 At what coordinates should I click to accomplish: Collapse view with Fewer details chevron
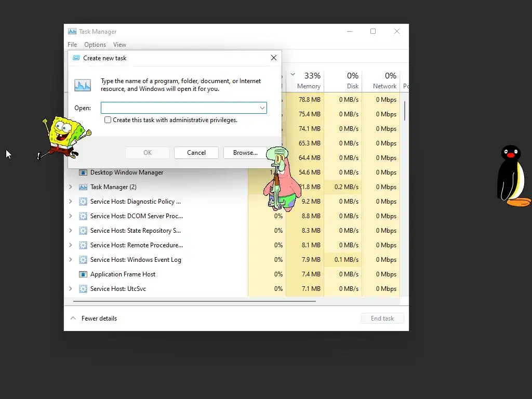point(73,318)
